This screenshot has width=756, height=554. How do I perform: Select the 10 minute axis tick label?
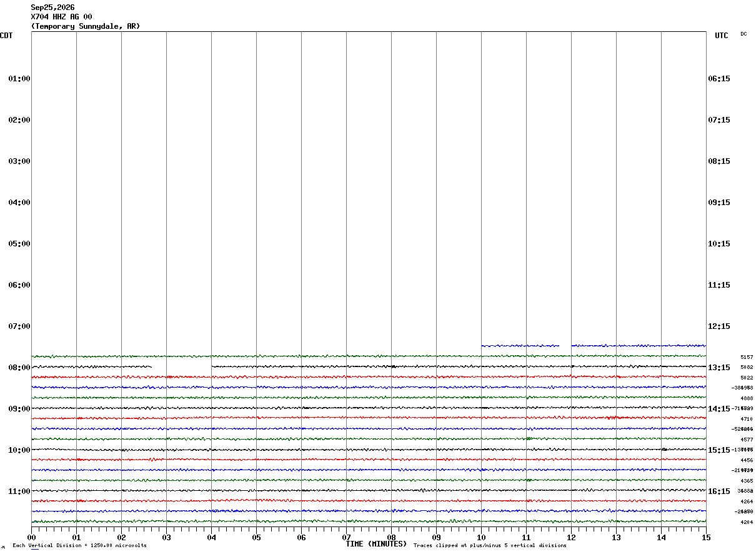point(481,537)
